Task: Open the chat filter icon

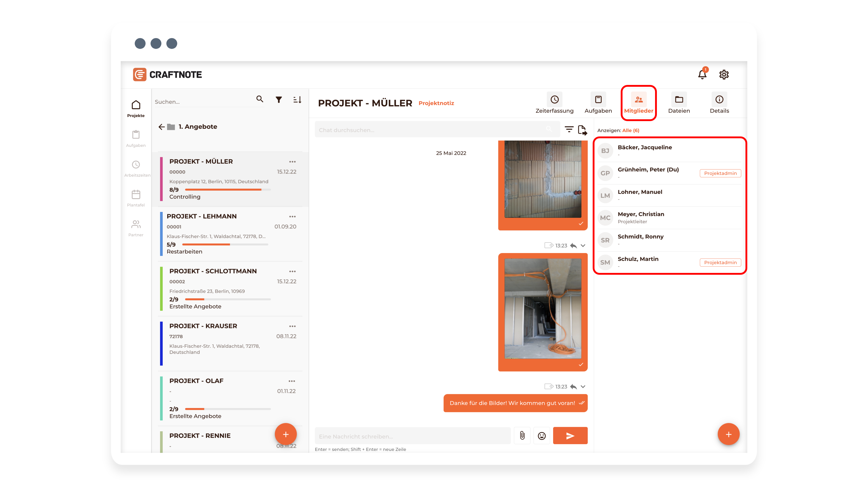Action: 569,129
